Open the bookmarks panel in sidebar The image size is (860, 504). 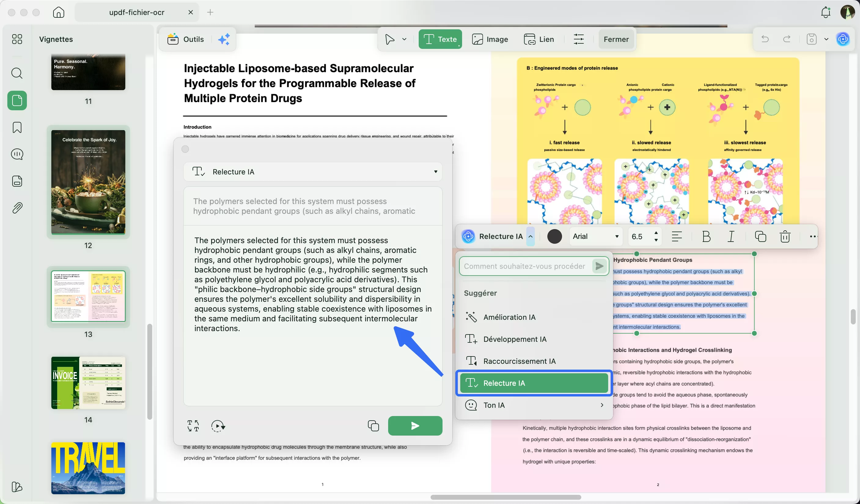[x=17, y=128]
